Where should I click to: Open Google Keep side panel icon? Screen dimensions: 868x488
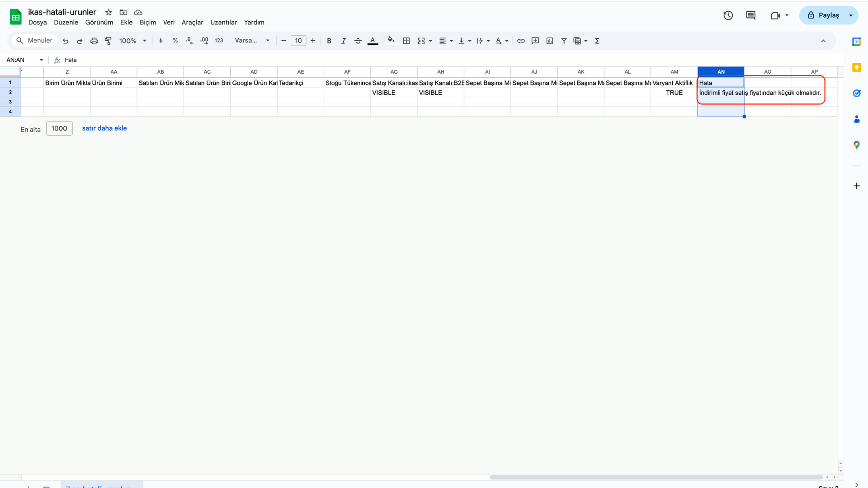pyautogui.click(x=856, y=67)
